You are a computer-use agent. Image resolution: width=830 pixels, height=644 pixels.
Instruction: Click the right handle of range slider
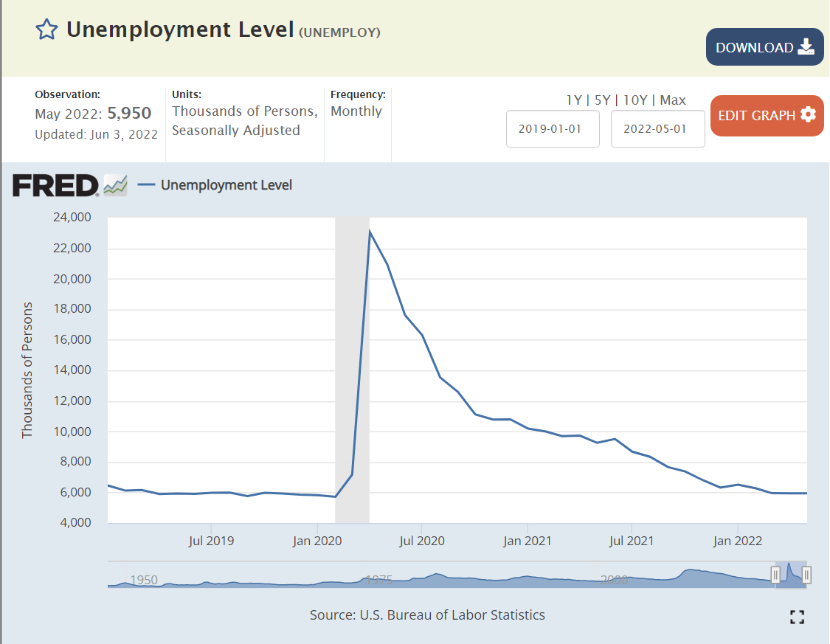tap(806, 575)
